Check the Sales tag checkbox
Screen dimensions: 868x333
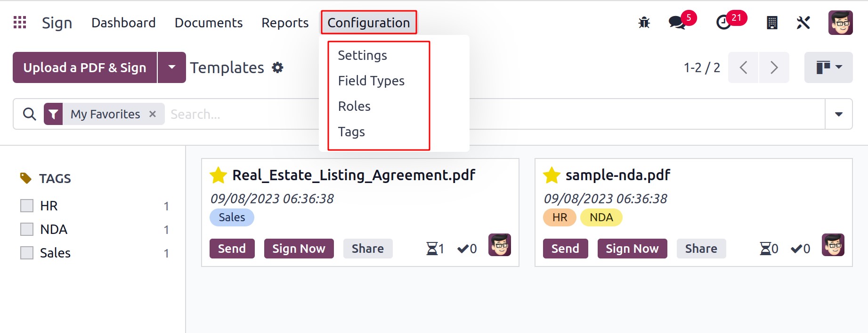tap(27, 253)
